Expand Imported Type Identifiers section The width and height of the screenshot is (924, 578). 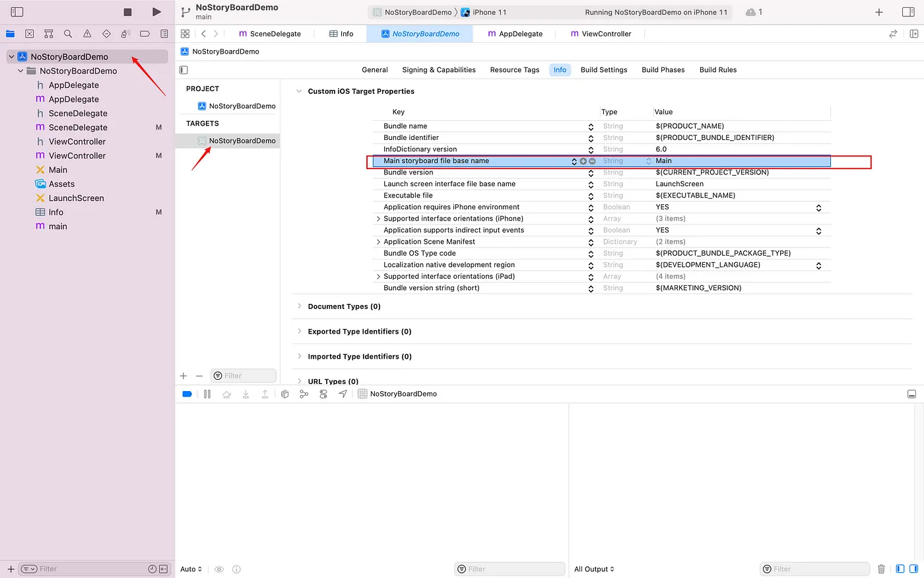(x=299, y=356)
